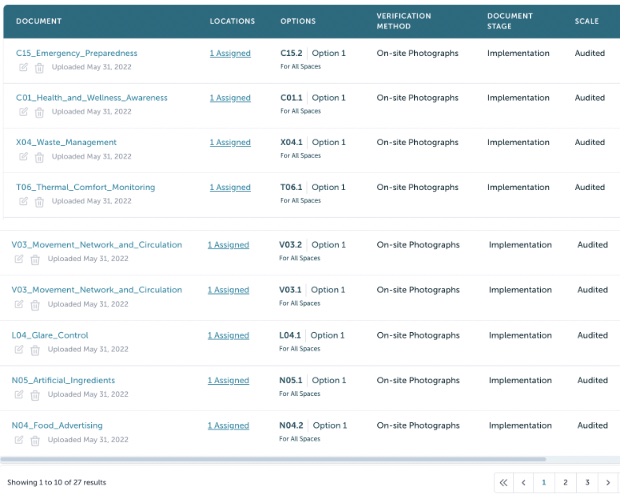This screenshot has height=503, width=631.
Task: Go to page 3 of results
Action: pos(587,482)
